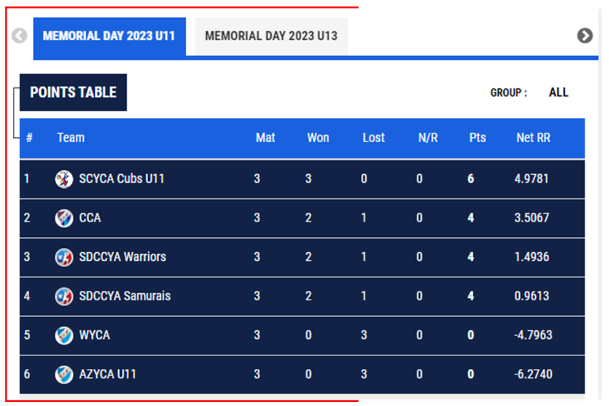Click the Points Table button
Screen dimensions: 609x406
73,92
